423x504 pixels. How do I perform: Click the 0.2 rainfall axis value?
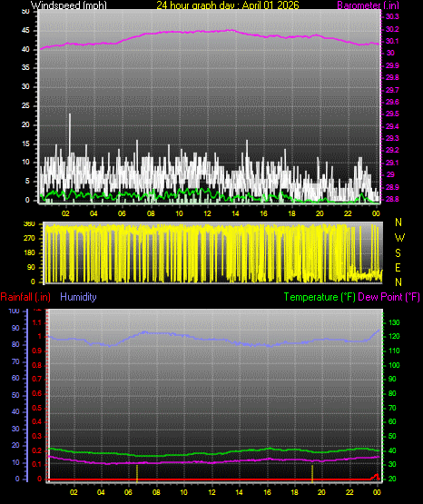pos(37,450)
